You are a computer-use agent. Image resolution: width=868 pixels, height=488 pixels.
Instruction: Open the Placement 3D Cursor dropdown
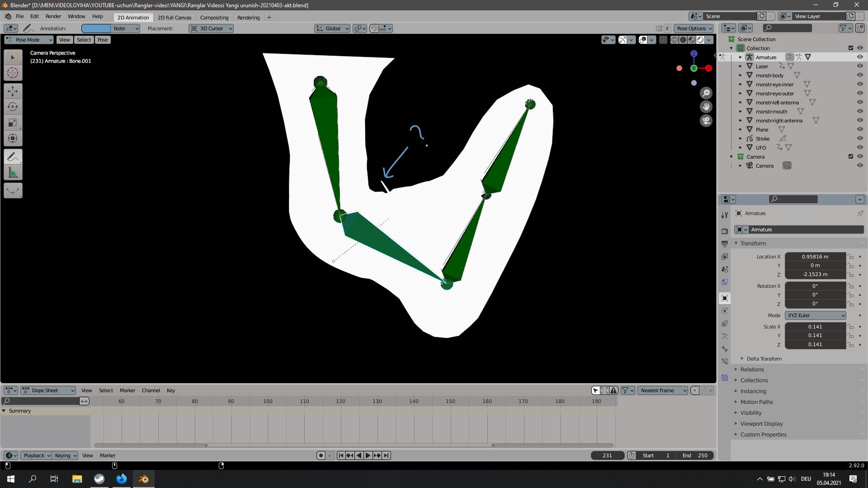click(211, 28)
